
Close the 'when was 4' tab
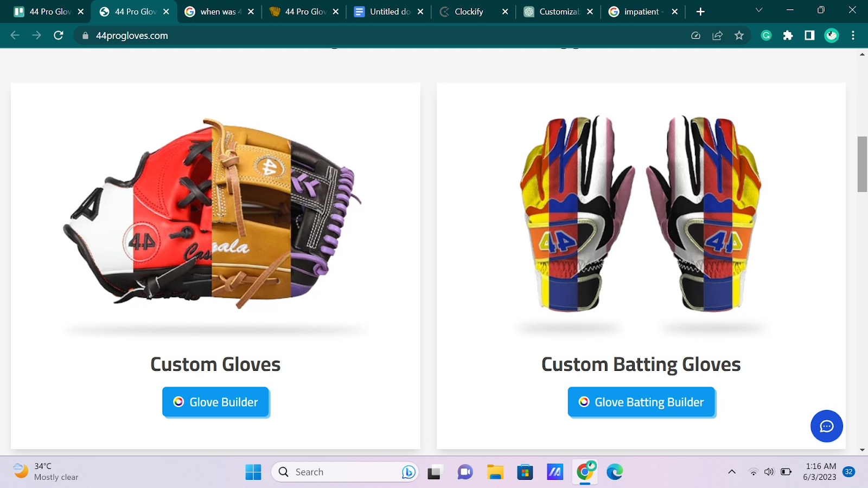click(x=251, y=11)
